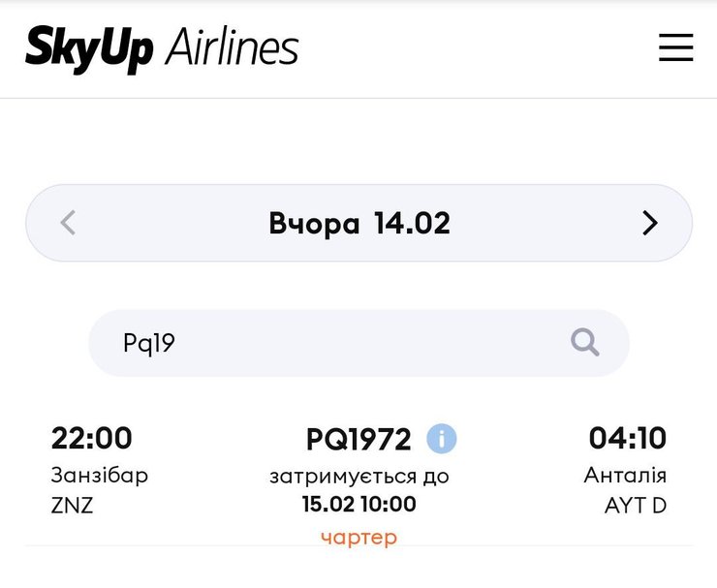This screenshot has height=588, width=717.
Task: Click the затримується до delay status
Action: click(x=358, y=476)
